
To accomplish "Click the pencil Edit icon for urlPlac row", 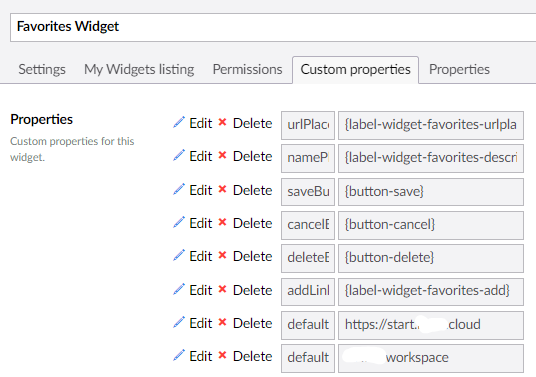I will tap(179, 122).
